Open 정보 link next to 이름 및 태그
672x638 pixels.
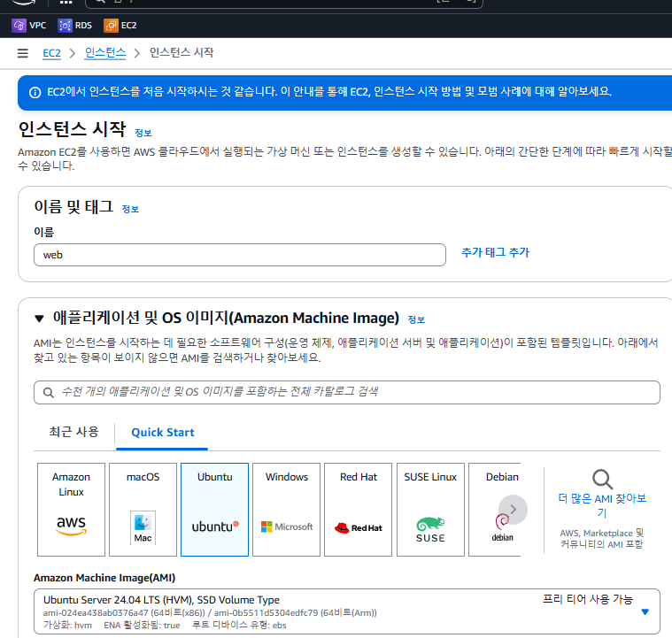pos(130,209)
